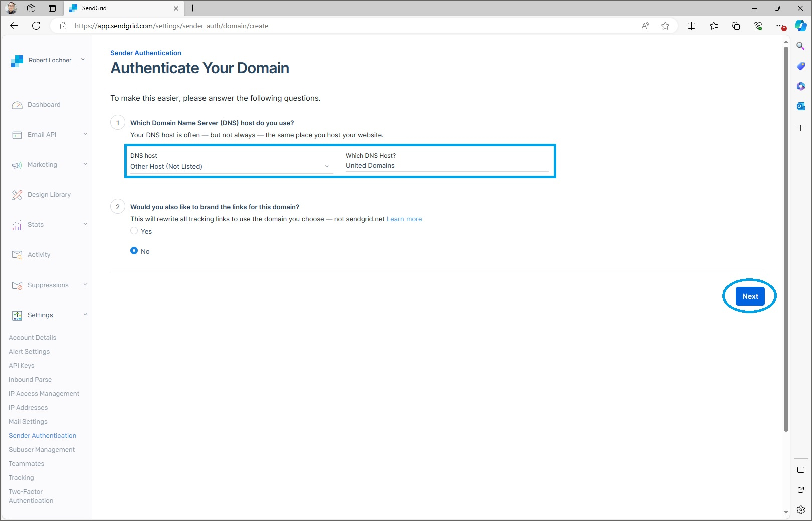View site information lock icon
This screenshot has width=812, height=521.
(x=63, y=26)
